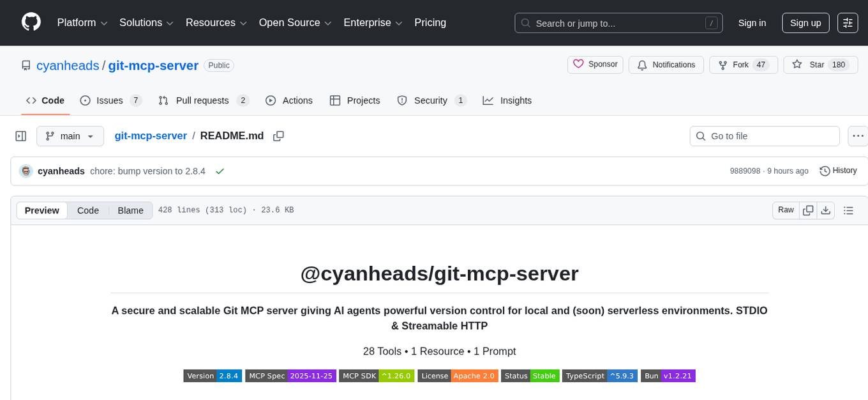
Task: Toggle watch notifications via the bell icon
Action: pyautogui.click(x=666, y=65)
